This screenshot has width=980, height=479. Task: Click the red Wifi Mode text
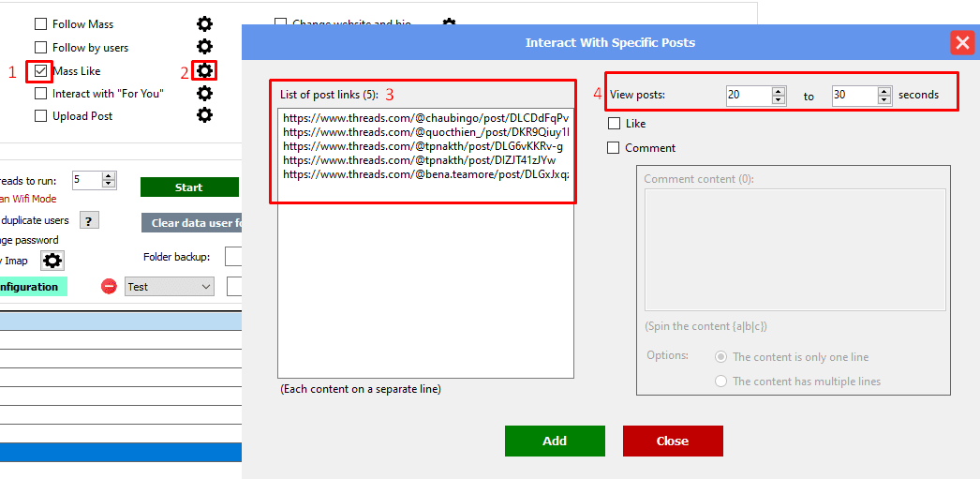[x=28, y=199]
